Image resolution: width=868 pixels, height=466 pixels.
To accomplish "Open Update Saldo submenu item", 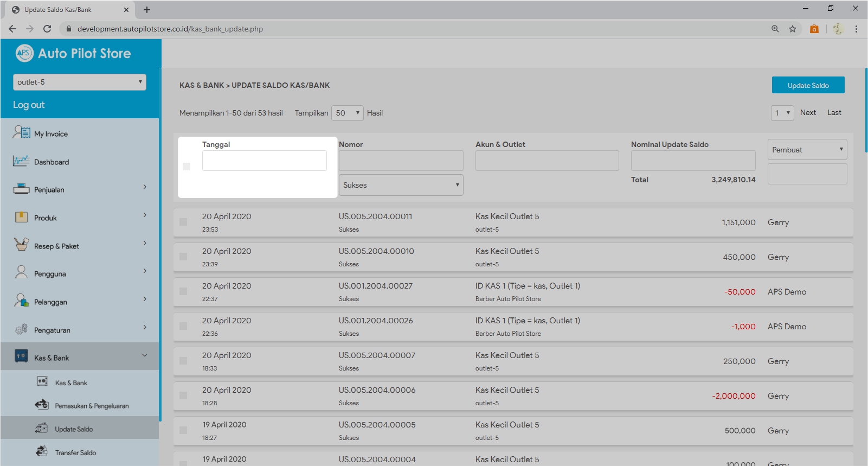I will 74,429.
